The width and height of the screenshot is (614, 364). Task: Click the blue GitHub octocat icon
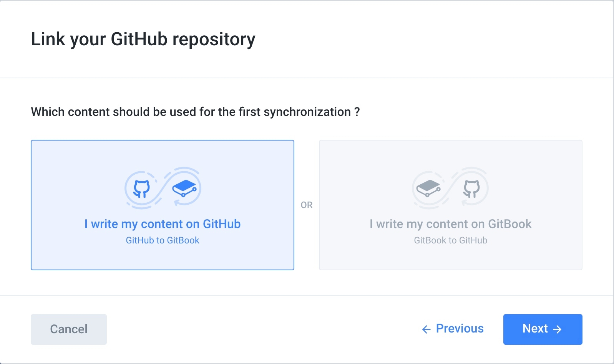point(141,189)
